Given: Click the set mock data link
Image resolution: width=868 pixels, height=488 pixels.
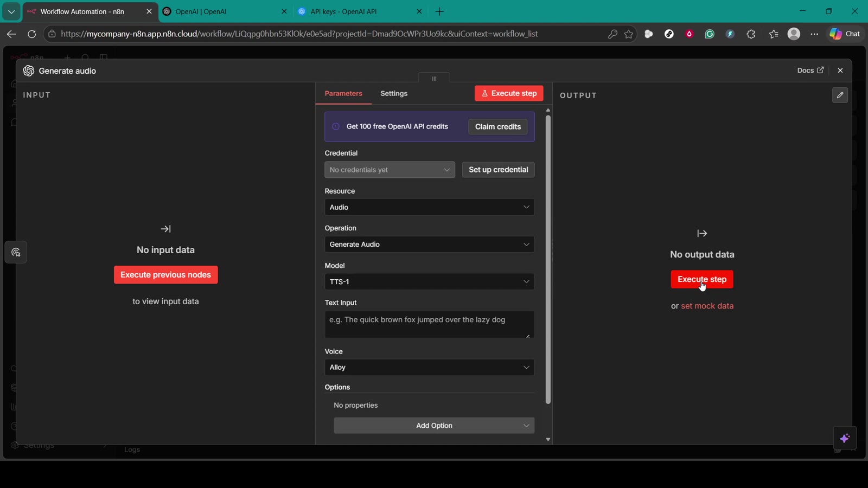Looking at the screenshot, I should (x=707, y=306).
